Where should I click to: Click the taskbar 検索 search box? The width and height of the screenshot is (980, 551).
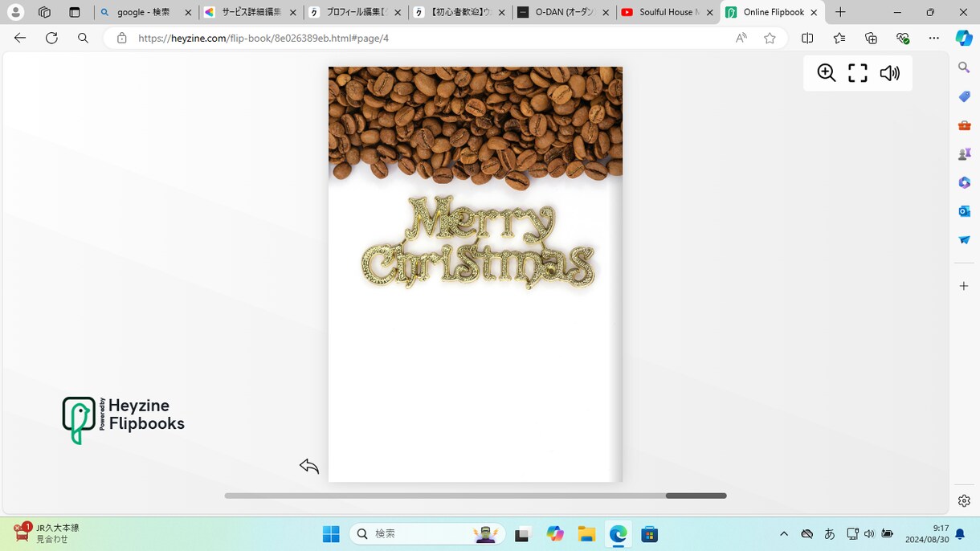pyautogui.click(x=427, y=534)
